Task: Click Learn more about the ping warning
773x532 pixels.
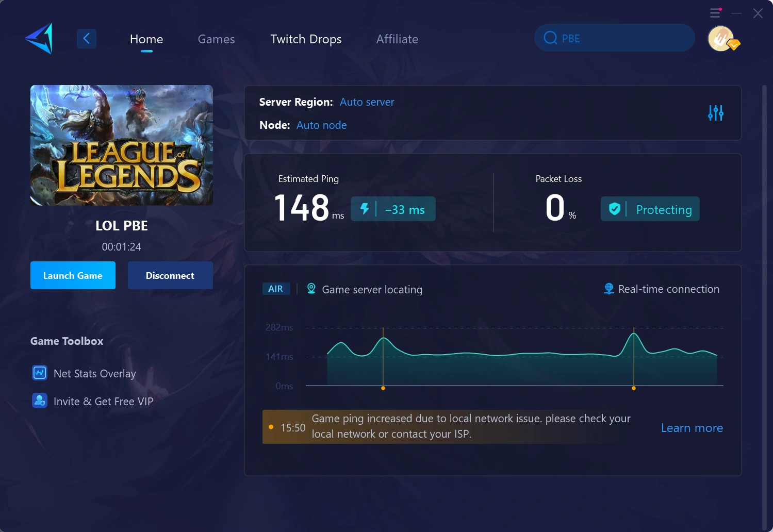Action: [x=692, y=428]
